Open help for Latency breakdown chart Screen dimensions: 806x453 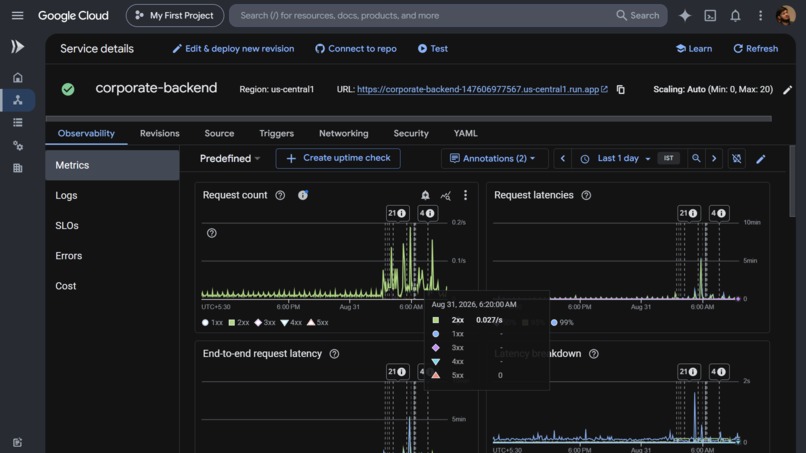point(594,354)
